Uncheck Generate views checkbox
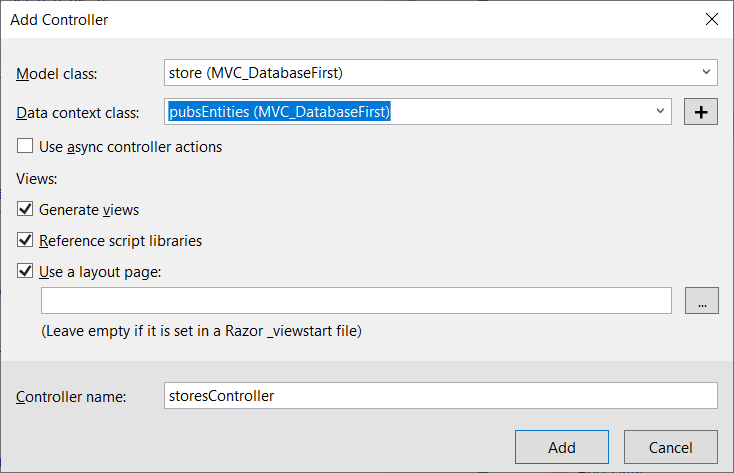The height and width of the screenshot is (473, 734). click(x=25, y=208)
